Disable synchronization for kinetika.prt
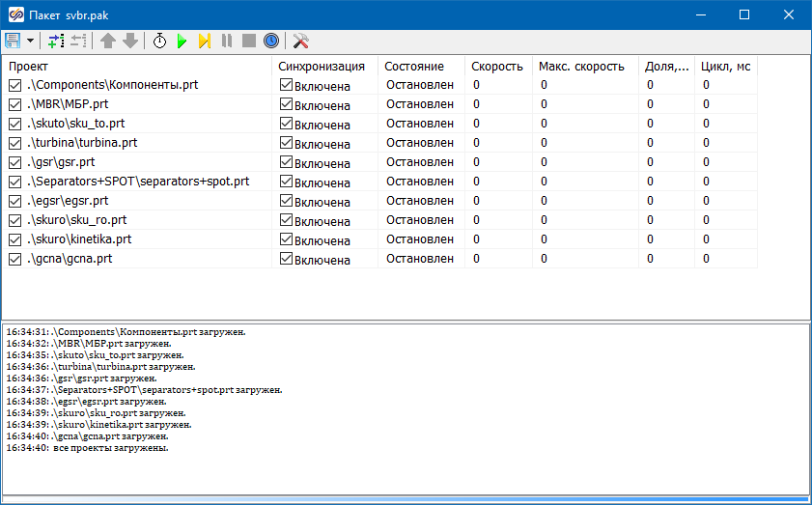The image size is (812, 505). pyautogui.click(x=286, y=239)
